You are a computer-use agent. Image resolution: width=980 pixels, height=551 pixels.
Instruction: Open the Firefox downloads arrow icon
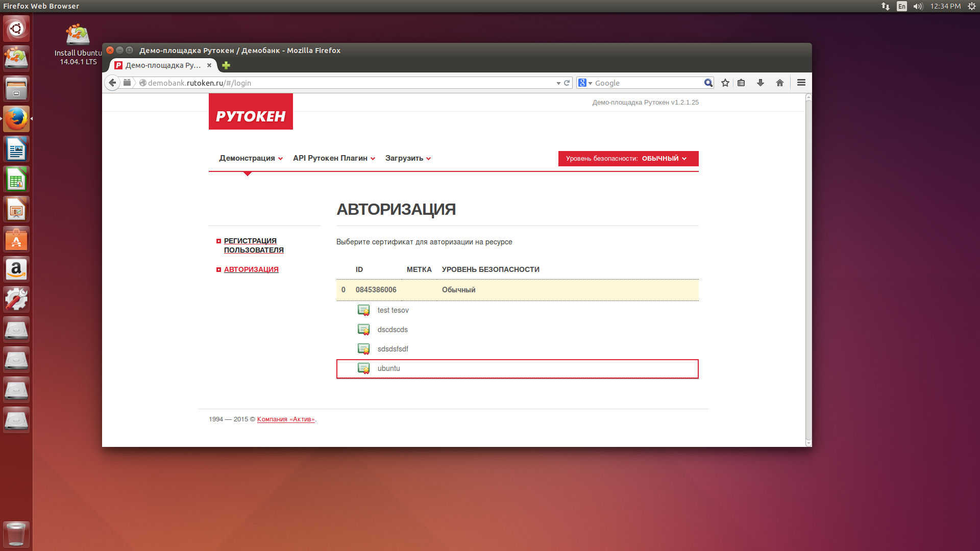click(760, 83)
